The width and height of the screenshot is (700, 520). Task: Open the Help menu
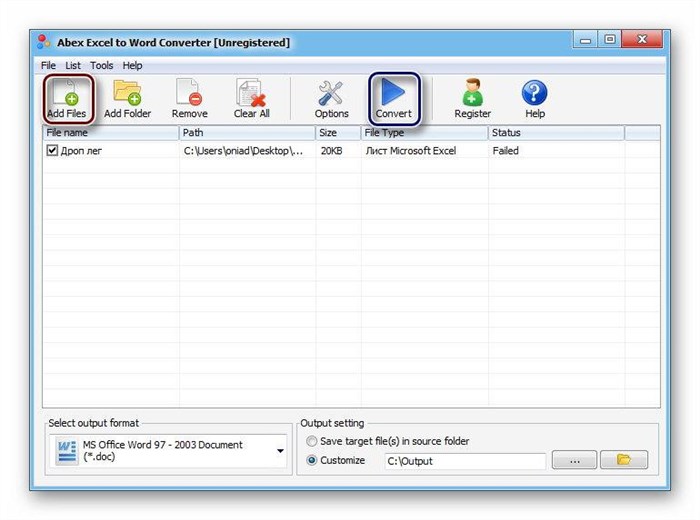(132, 66)
